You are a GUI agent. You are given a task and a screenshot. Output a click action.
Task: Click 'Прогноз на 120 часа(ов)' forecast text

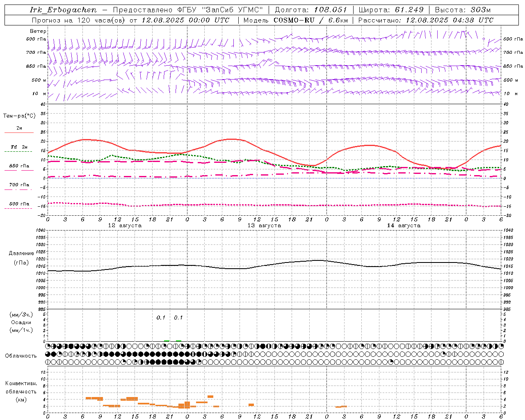[79, 20]
